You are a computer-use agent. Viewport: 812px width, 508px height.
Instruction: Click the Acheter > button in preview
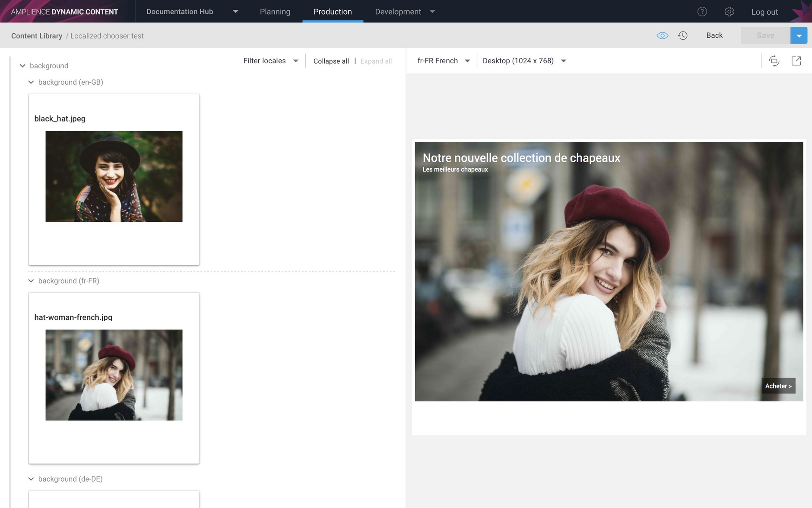778,386
